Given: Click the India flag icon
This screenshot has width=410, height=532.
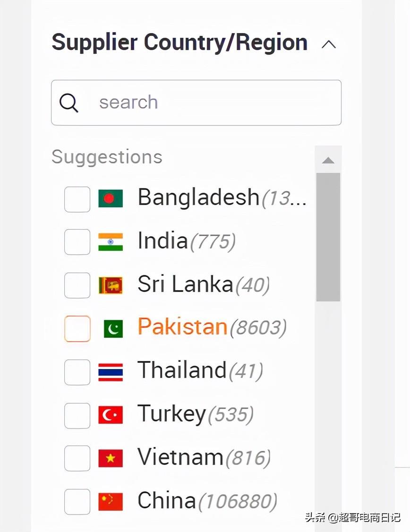Looking at the screenshot, I should click(111, 242).
